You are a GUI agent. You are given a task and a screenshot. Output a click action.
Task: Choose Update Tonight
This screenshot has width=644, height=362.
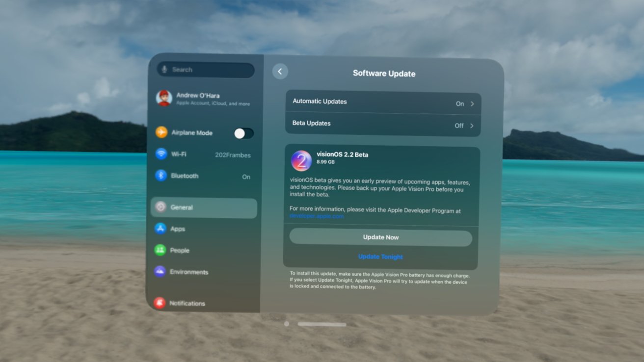click(380, 257)
